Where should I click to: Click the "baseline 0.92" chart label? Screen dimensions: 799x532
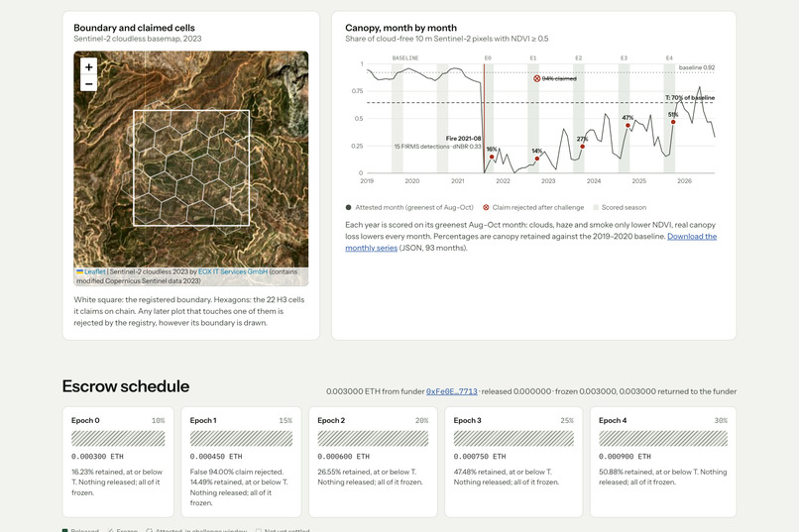point(697,67)
